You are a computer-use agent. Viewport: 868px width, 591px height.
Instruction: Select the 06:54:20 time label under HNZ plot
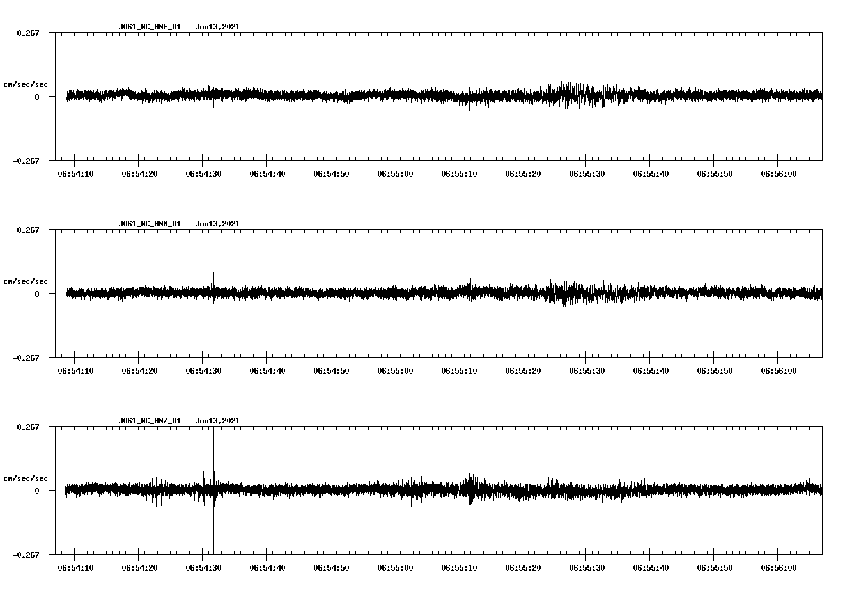[x=139, y=567]
